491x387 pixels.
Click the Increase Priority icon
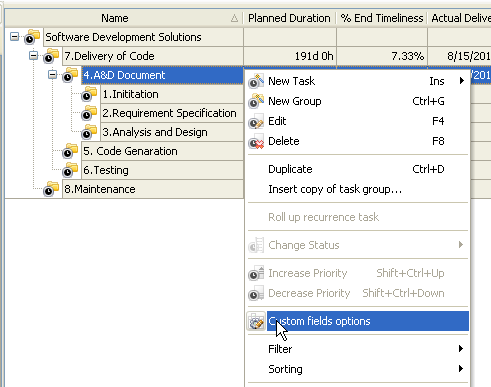[256, 273]
